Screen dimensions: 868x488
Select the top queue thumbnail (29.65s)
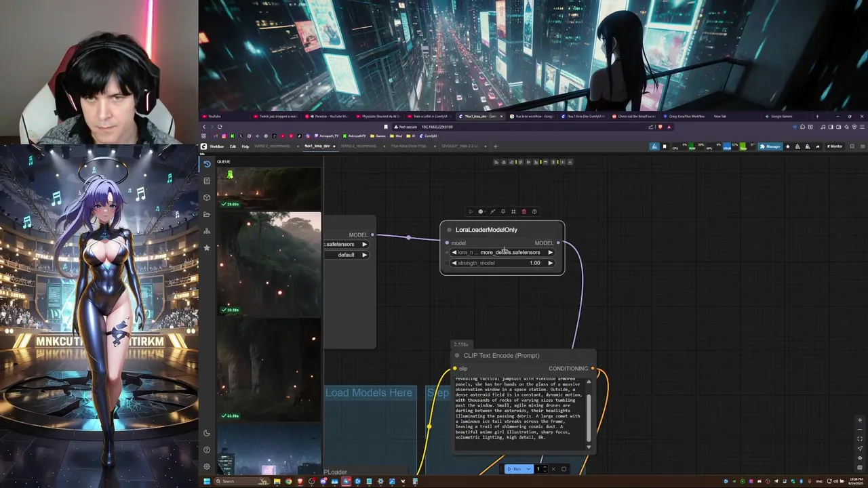(269, 188)
